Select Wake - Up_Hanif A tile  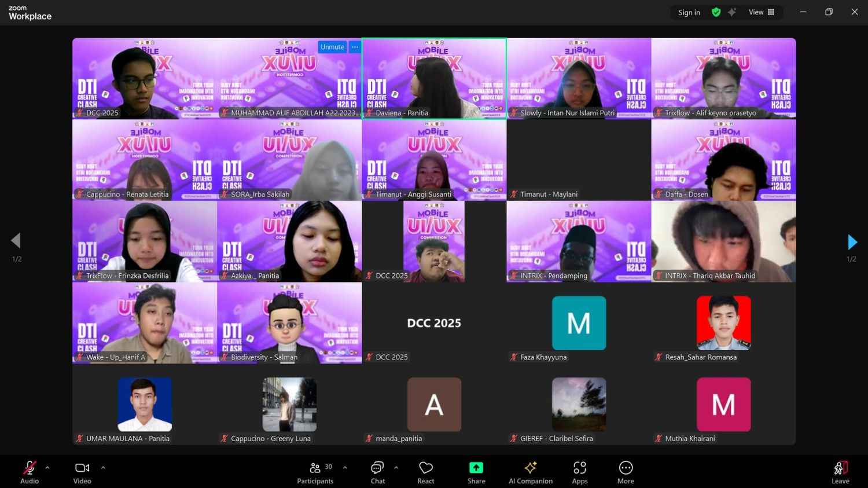point(145,323)
